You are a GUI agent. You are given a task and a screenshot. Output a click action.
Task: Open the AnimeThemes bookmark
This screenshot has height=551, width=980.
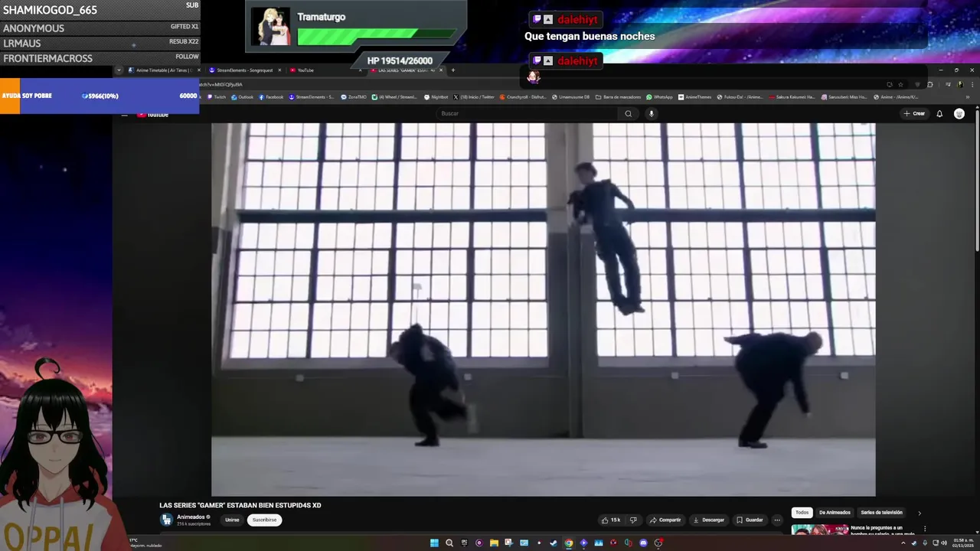tap(694, 97)
